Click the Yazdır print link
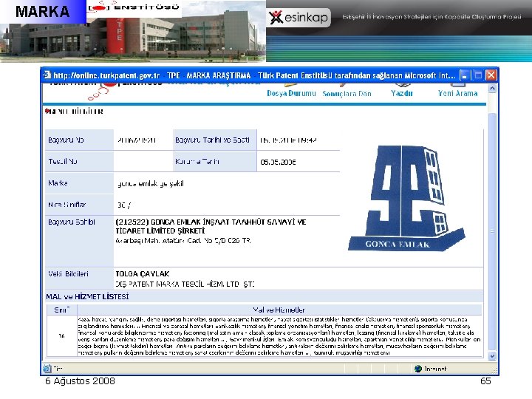The width and height of the screenshot is (532, 399). click(402, 93)
